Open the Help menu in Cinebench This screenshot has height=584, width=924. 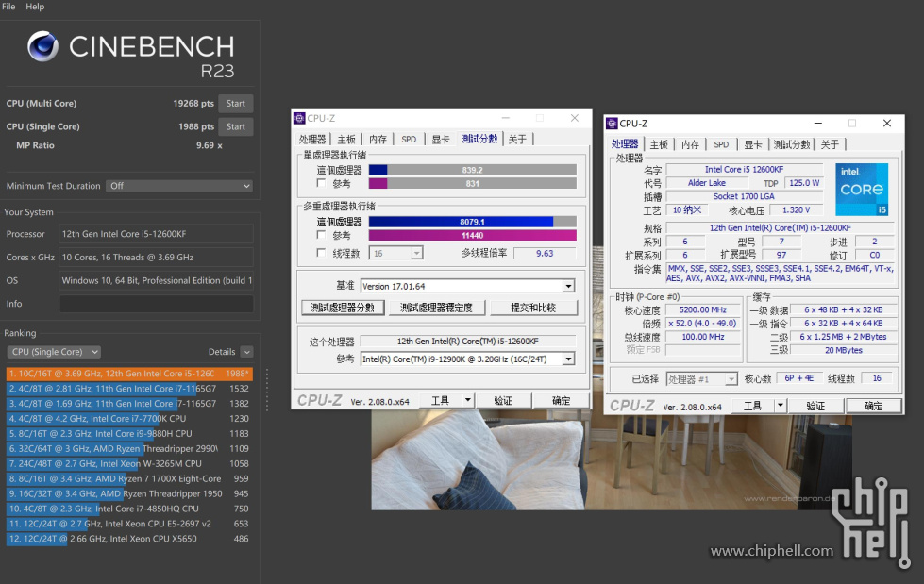(35, 7)
